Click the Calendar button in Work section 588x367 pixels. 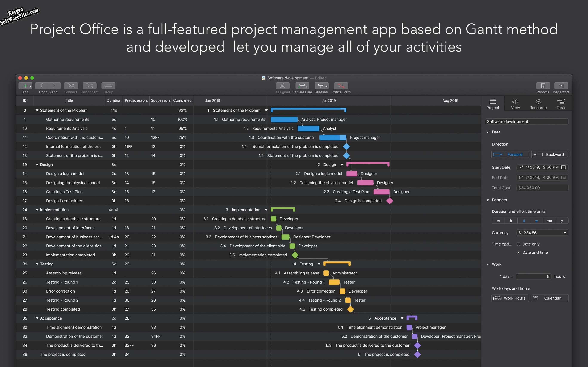[549, 298]
